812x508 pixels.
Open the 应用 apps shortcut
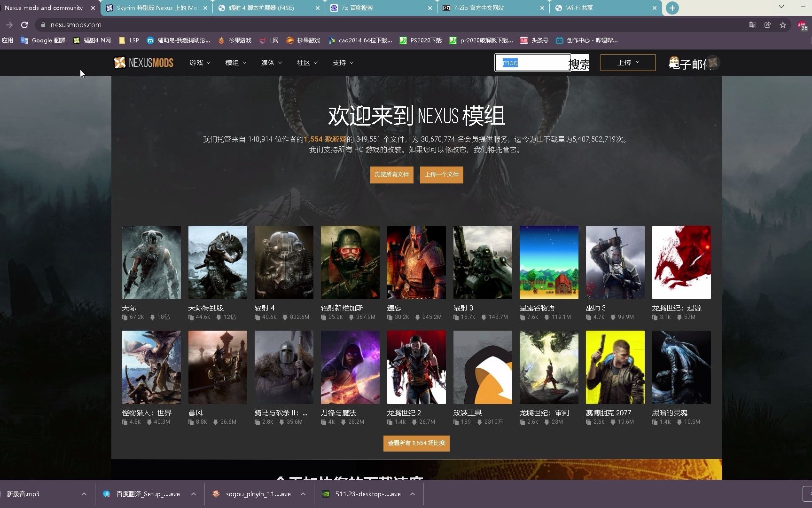click(x=8, y=40)
